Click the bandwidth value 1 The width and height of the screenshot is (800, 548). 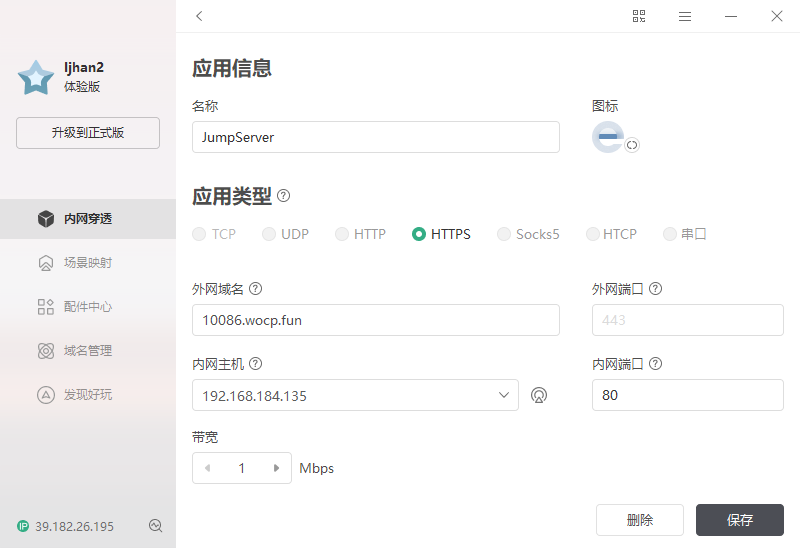[242, 468]
